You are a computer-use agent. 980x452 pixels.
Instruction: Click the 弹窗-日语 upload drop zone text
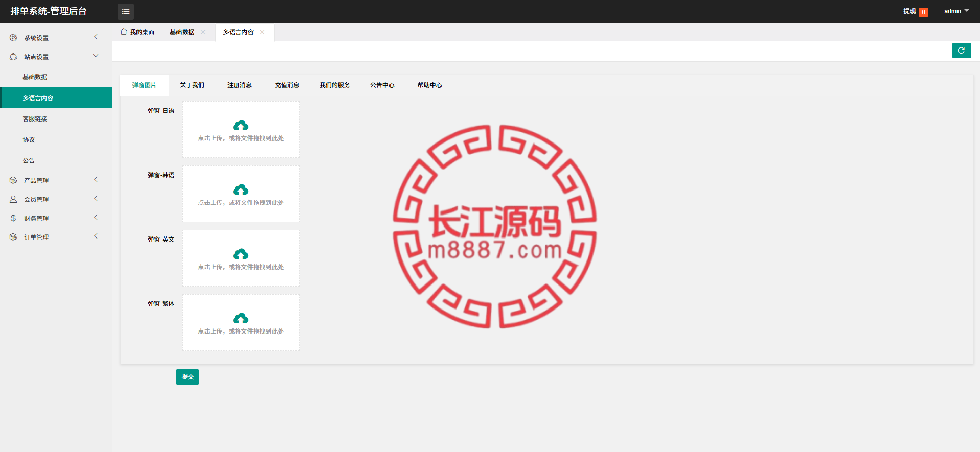241,138
